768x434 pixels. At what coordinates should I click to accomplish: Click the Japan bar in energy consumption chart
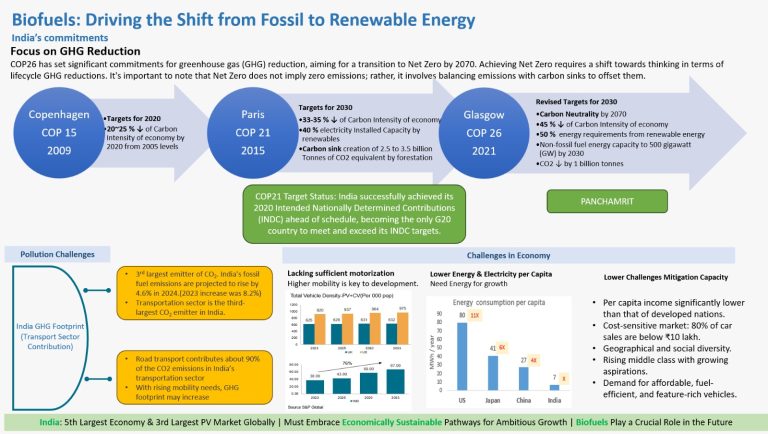click(x=493, y=373)
